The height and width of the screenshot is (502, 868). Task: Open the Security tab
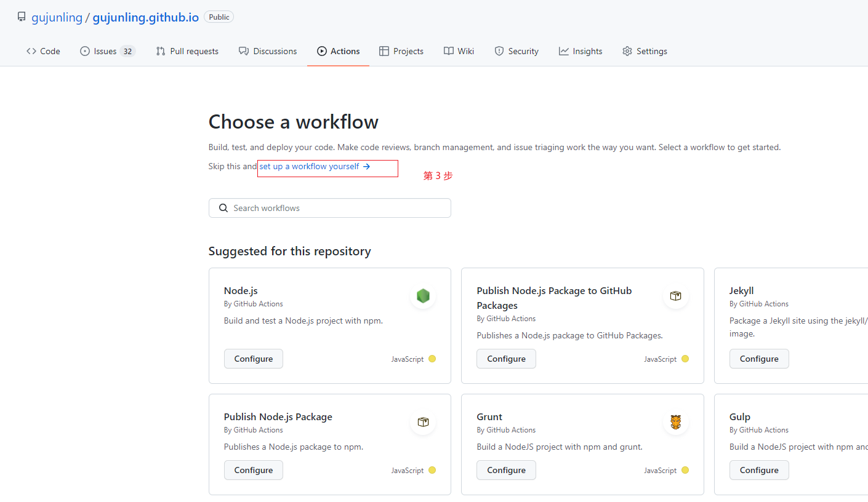click(516, 51)
